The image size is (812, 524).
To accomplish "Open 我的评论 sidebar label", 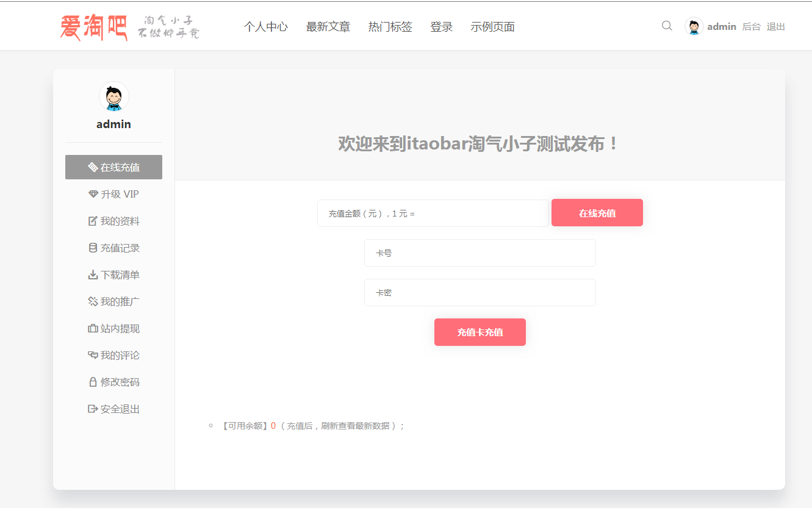I will pyautogui.click(x=120, y=355).
